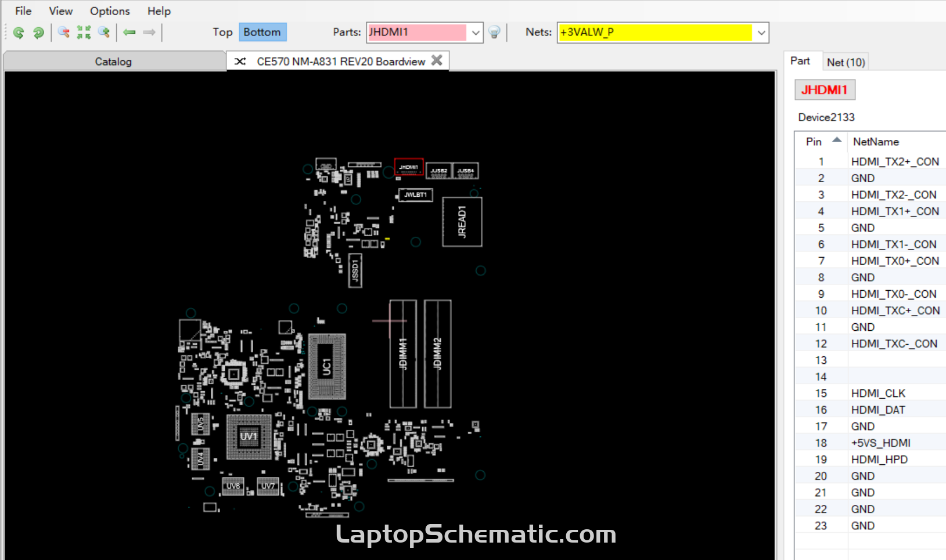Select the JHDMI1 connector on the board
This screenshot has width=946, height=560.
(x=409, y=167)
